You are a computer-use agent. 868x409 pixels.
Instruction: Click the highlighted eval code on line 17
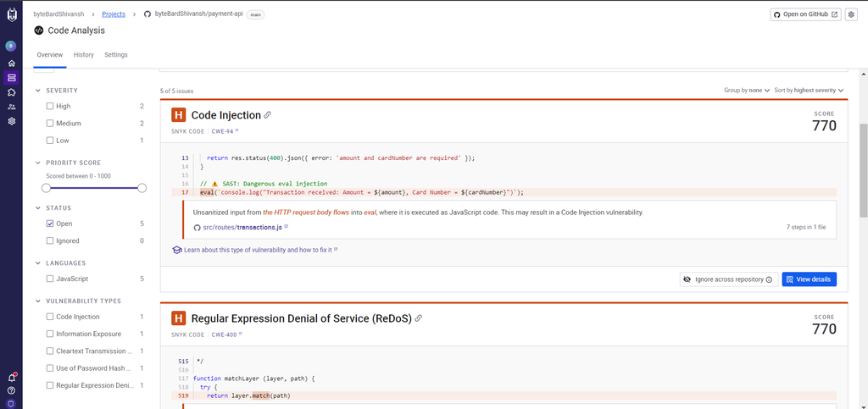207,192
